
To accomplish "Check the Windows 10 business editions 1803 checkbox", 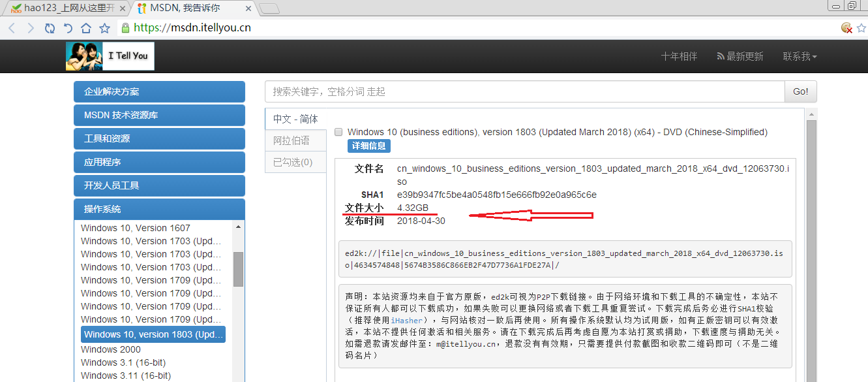I will pyautogui.click(x=338, y=132).
